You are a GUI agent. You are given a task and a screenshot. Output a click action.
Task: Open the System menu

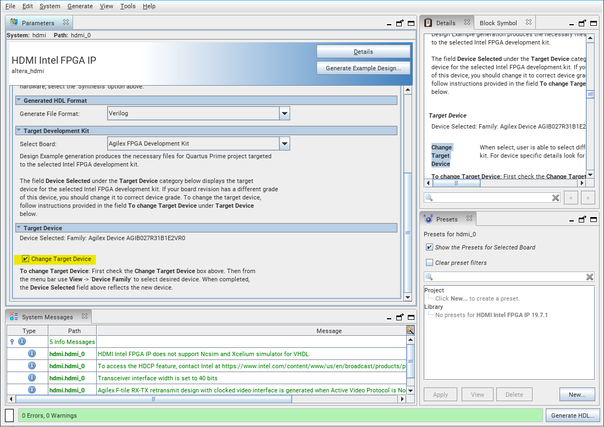[x=50, y=6]
